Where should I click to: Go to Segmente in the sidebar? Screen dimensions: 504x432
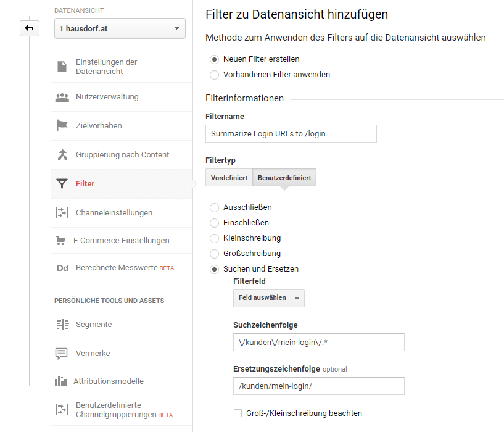94,325
